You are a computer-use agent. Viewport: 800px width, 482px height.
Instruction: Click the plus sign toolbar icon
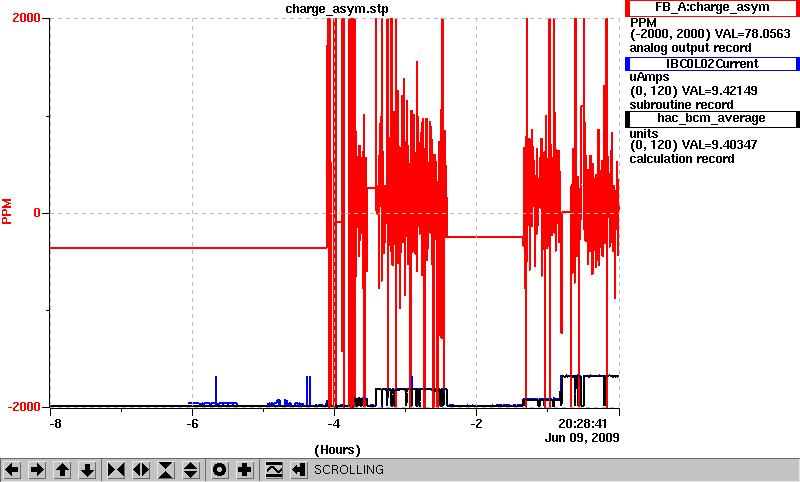coord(244,469)
